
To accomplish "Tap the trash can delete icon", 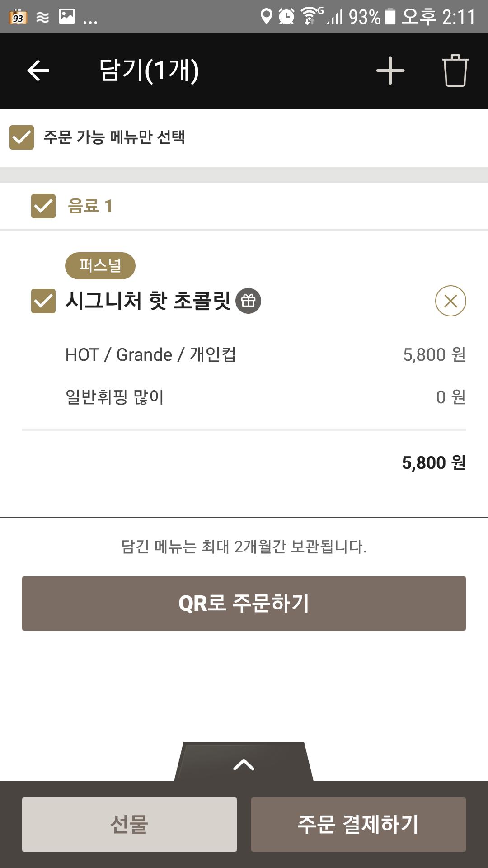I will coord(455,71).
